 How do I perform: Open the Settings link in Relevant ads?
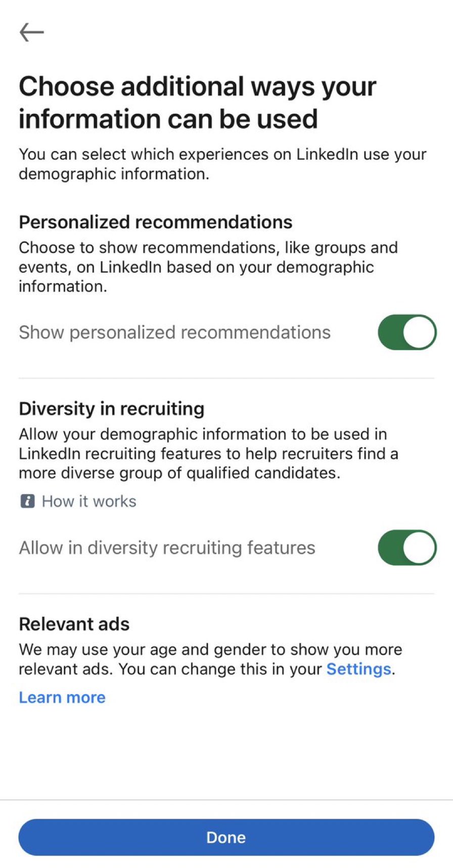coord(358,669)
